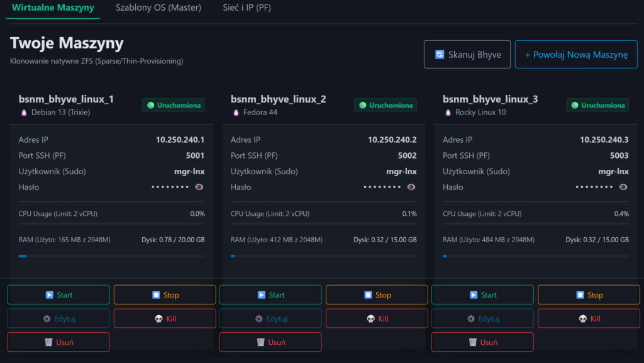Select IP address 10.250.240.1
This screenshot has height=363, width=644.
(x=180, y=140)
